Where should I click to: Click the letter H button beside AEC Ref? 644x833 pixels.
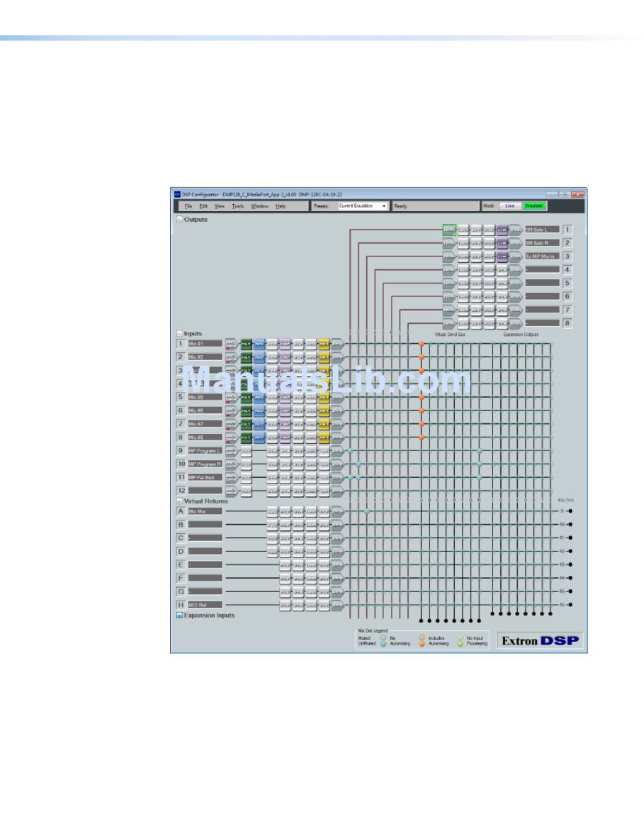tap(181, 605)
